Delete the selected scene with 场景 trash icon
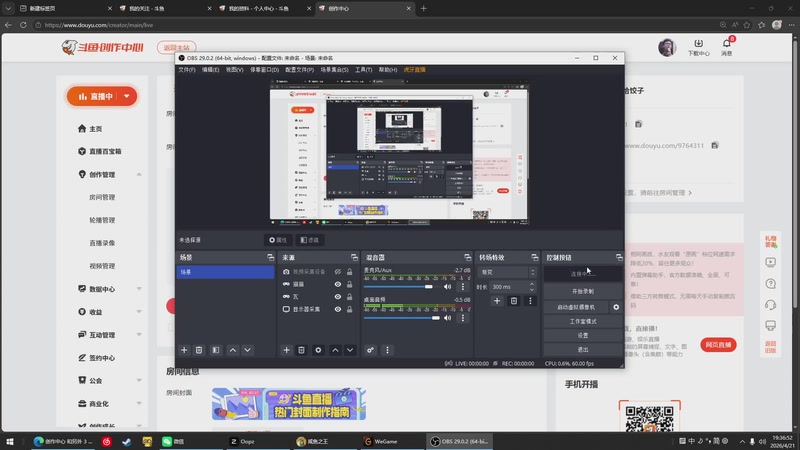 click(199, 350)
